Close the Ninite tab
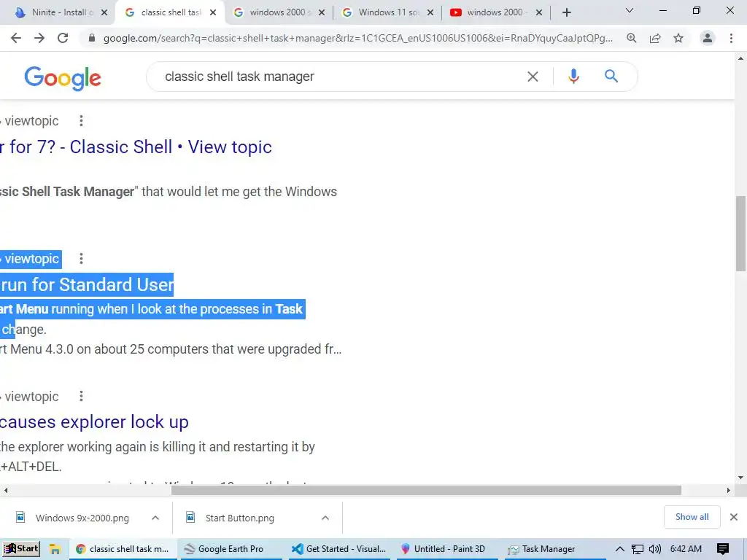 click(x=104, y=12)
